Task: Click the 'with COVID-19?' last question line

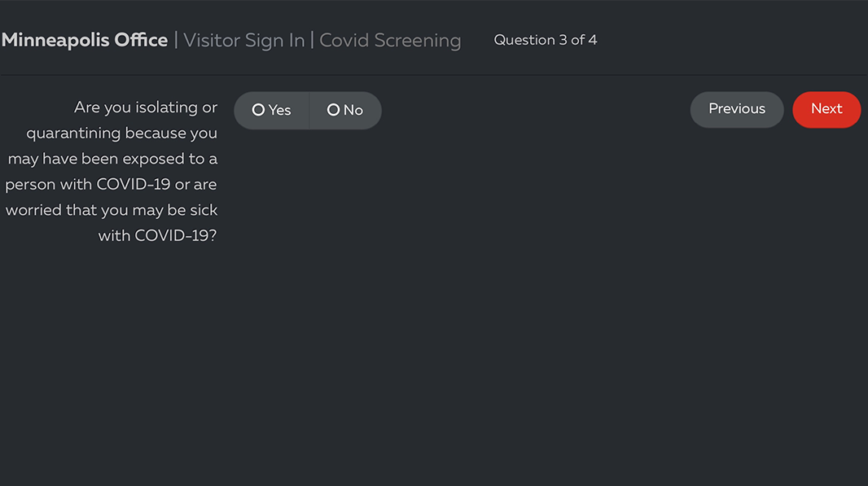Action: tap(158, 236)
